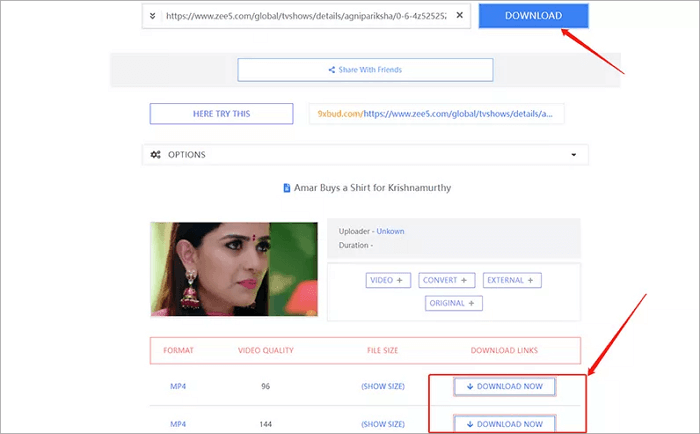700x434 pixels.
Task: Click the Share With Friends button
Action: (x=365, y=70)
